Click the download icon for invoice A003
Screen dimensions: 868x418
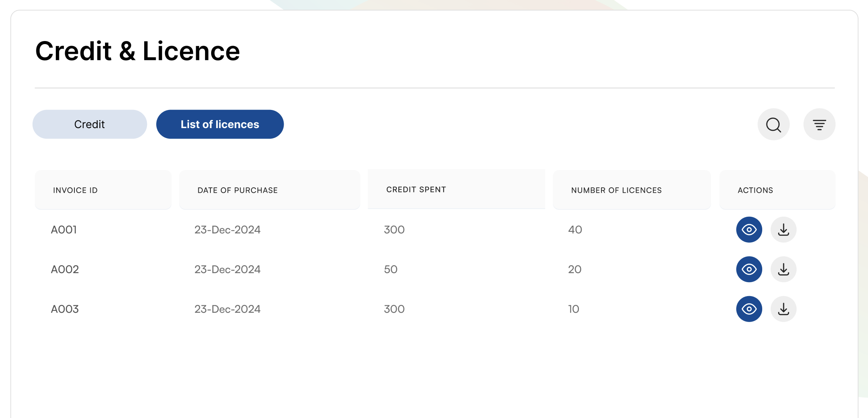(783, 309)
